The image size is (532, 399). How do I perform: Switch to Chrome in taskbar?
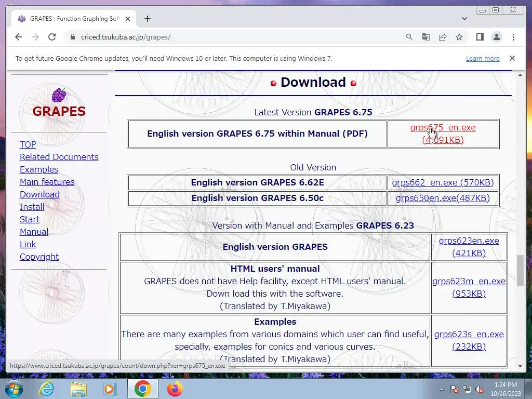tap(142, 389)
